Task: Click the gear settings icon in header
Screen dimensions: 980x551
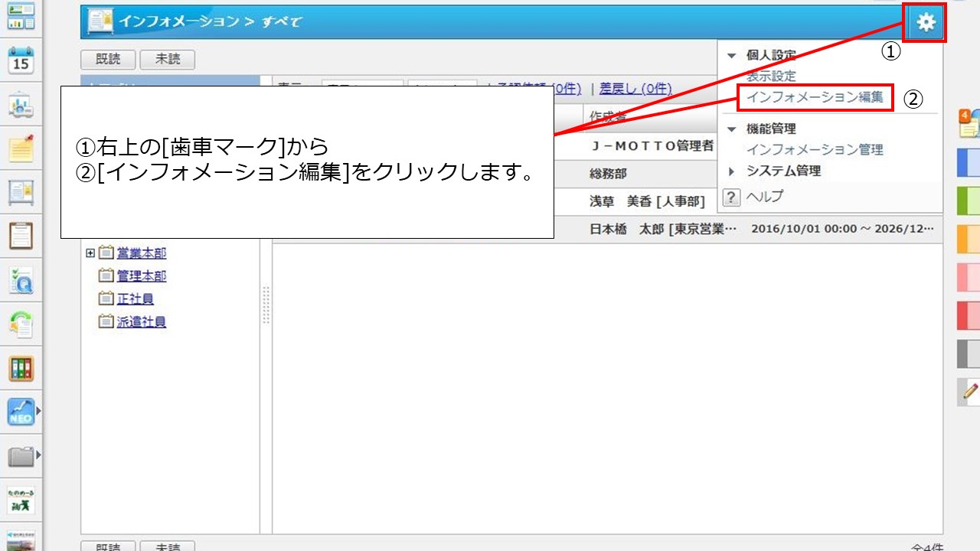Action: [x=926, y=23]
